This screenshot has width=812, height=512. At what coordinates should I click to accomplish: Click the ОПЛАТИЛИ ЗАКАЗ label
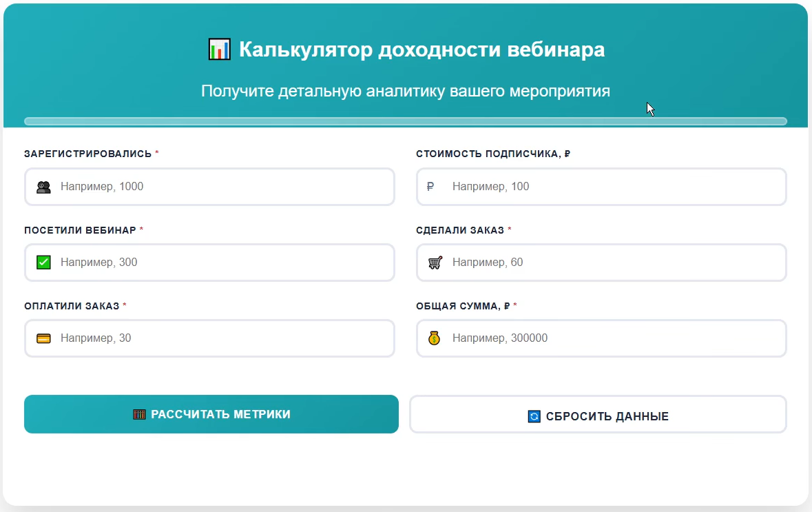pyautogui.click(x=72, y=306)
